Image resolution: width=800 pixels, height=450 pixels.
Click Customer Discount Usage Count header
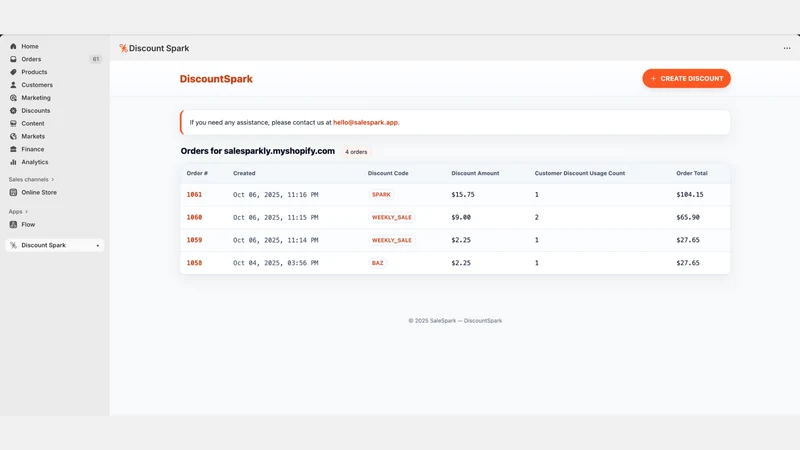coord(580,173)
